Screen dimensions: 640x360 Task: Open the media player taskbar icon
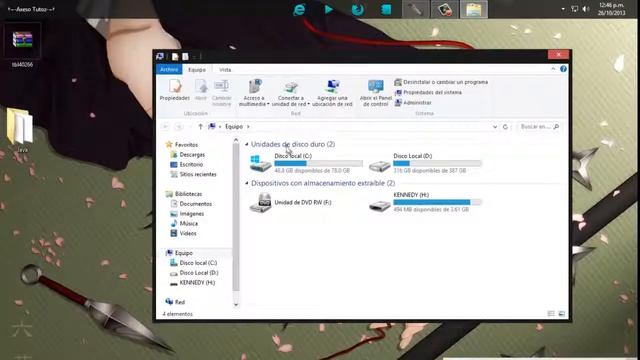pyautogui.click(x=329, y=9)
